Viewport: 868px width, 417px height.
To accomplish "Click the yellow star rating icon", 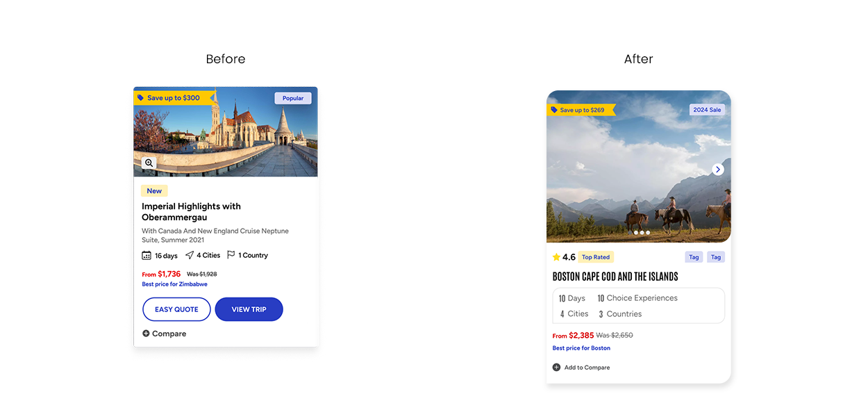I will [556, 257].
